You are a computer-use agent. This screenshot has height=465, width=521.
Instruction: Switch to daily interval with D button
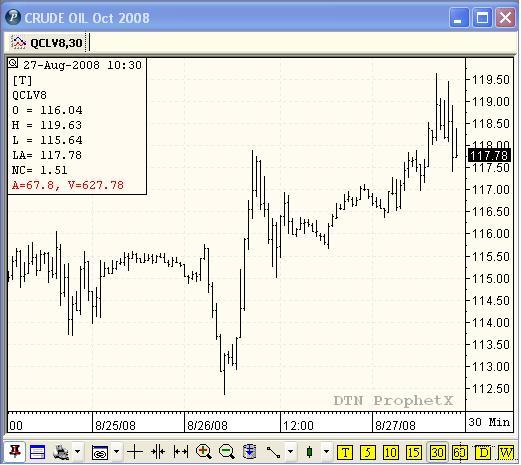[x=482, y=453]
